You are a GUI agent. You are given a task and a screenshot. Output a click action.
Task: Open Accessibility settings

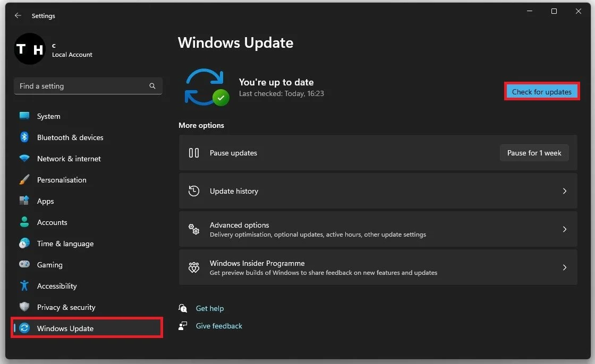pyautogui.click(x=88, y=286)
